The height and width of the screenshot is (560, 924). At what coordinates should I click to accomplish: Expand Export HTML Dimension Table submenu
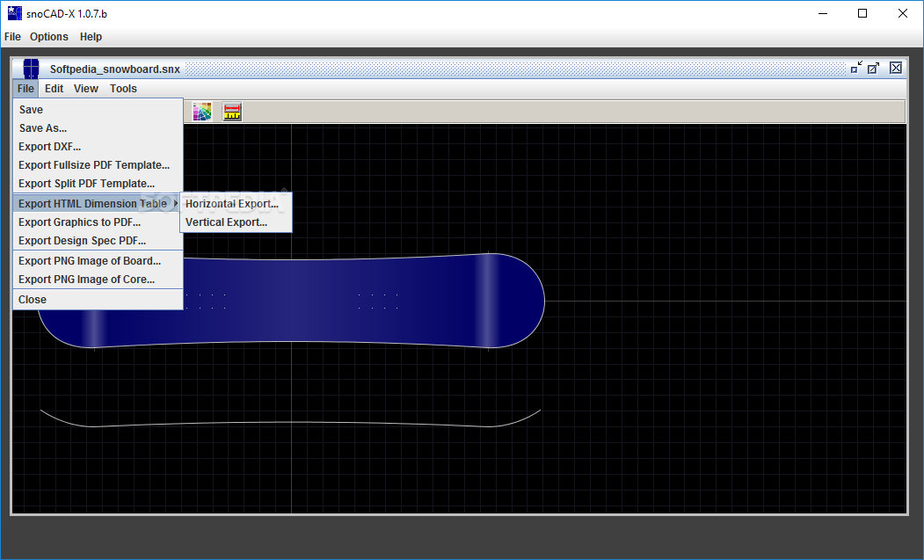(98, 203)
